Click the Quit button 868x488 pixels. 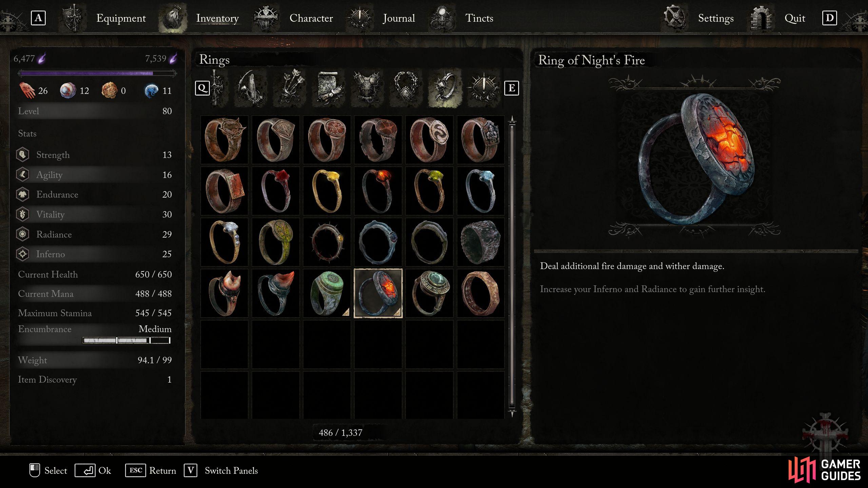pyautogui.click(x=794, y=18)
